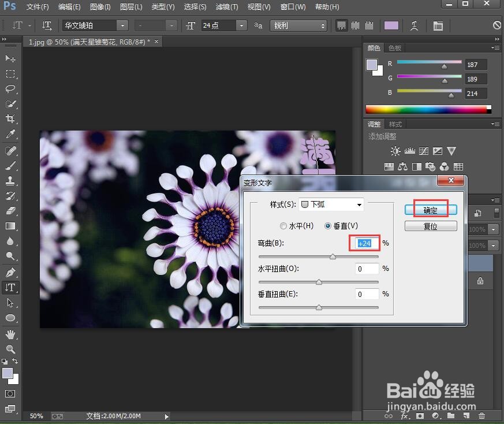The width and height of the screenshot is (504, 424).
Task: Select the Eyedropper tool
Action: [10, 134]
